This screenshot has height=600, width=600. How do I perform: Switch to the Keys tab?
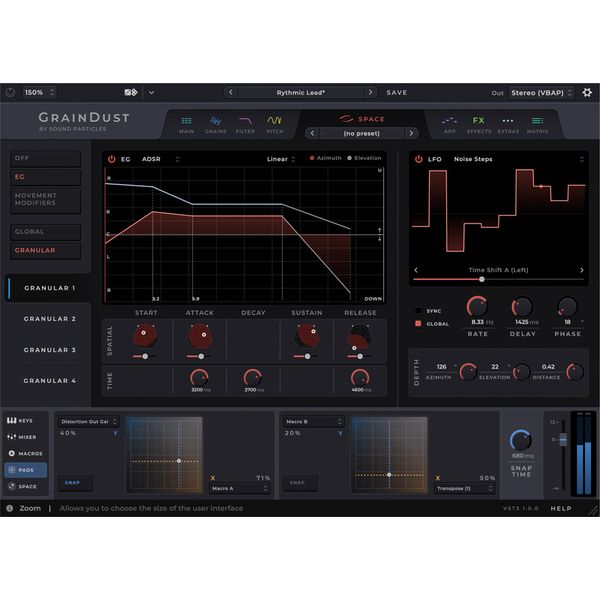pos(26,420)
